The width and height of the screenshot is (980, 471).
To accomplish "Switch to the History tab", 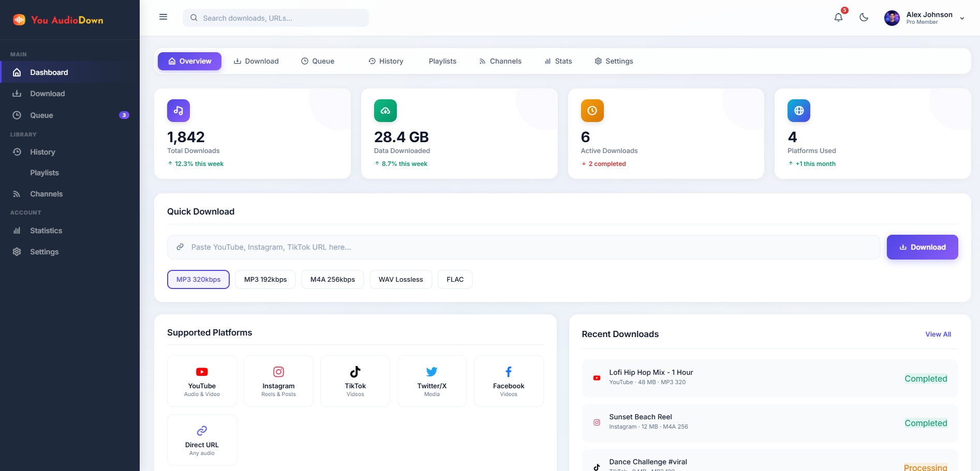I will coord(385,61).
